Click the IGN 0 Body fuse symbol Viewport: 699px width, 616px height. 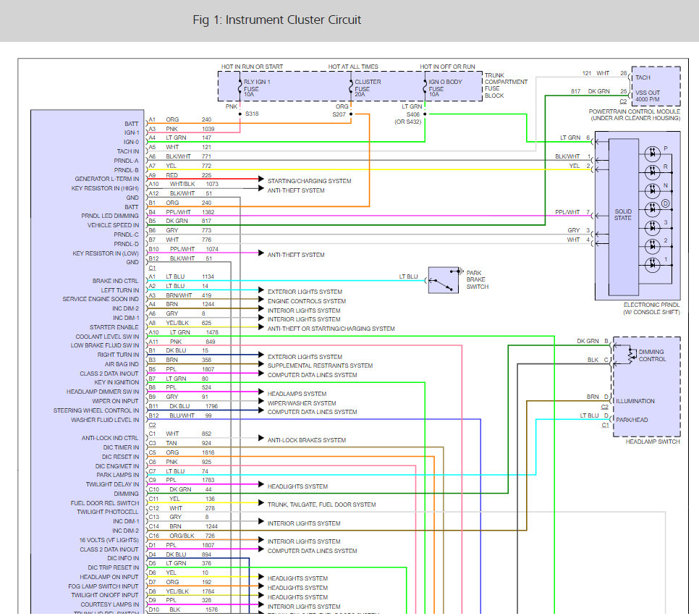tap(425, 88)
